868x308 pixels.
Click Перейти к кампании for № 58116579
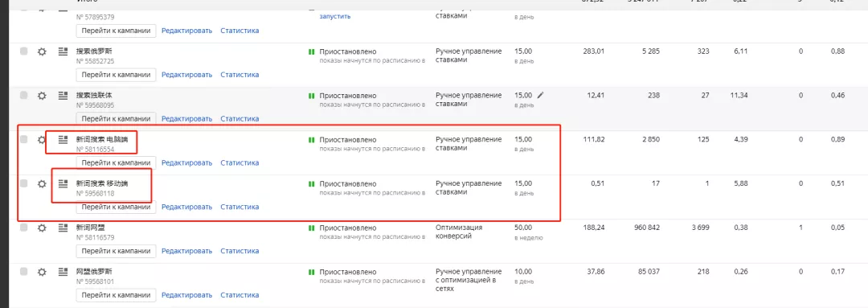tap(117, 251)
